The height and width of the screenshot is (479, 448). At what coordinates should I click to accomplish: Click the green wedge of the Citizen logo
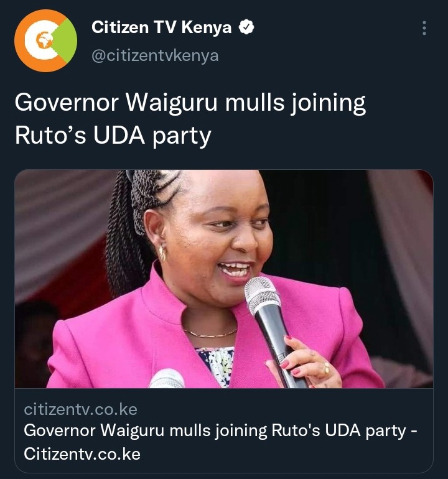(65, 40)
